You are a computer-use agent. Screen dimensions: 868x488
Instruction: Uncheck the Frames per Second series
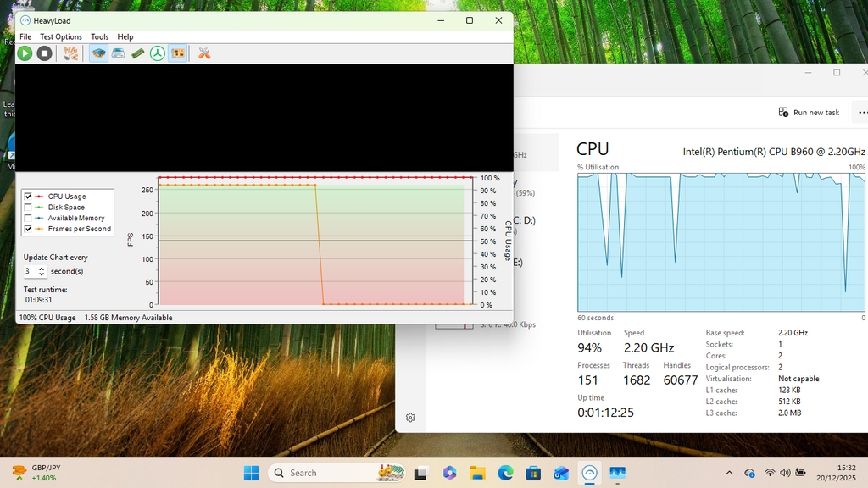point(28,229)
